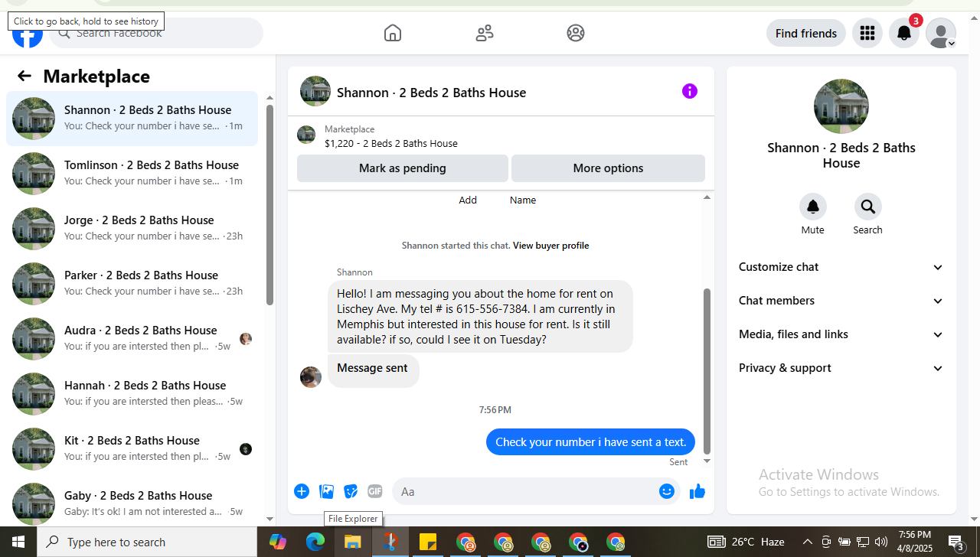
Task: Open the emoji picker in message box
Action: tap(667, 491)
